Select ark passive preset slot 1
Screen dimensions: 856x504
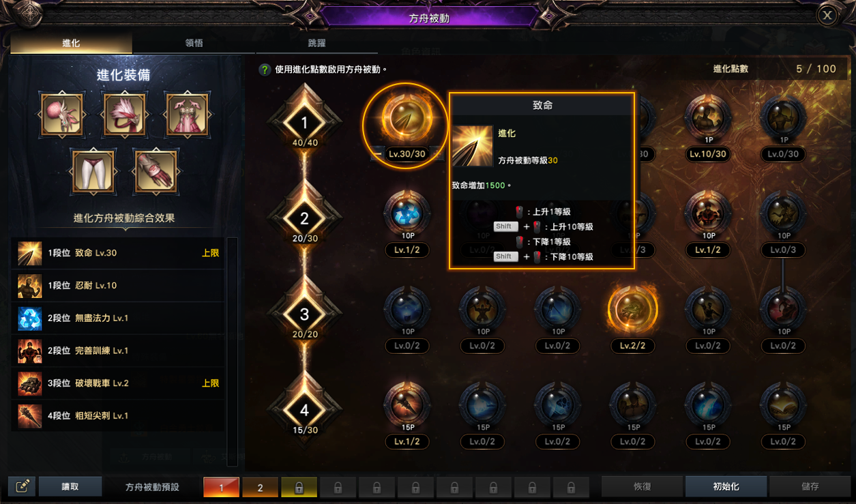[221, 487]
